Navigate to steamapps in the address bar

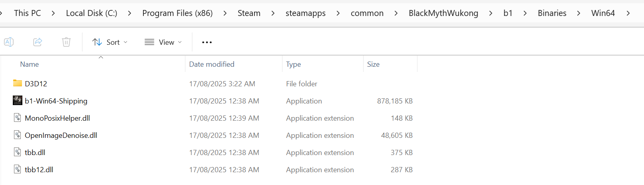[x=306, y=13]
